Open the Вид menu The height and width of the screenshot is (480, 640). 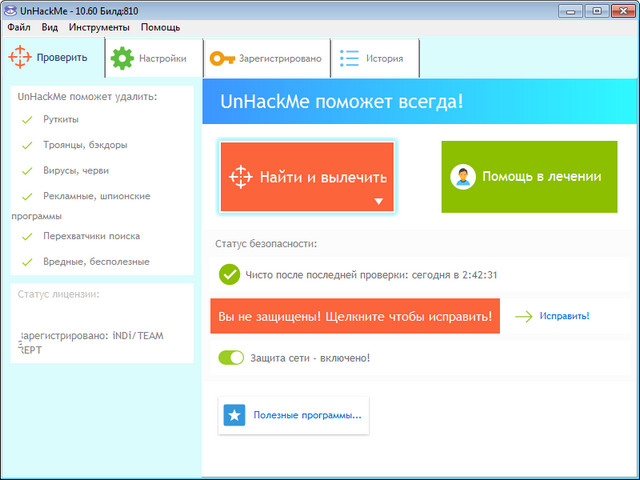(x=49, y=27)
